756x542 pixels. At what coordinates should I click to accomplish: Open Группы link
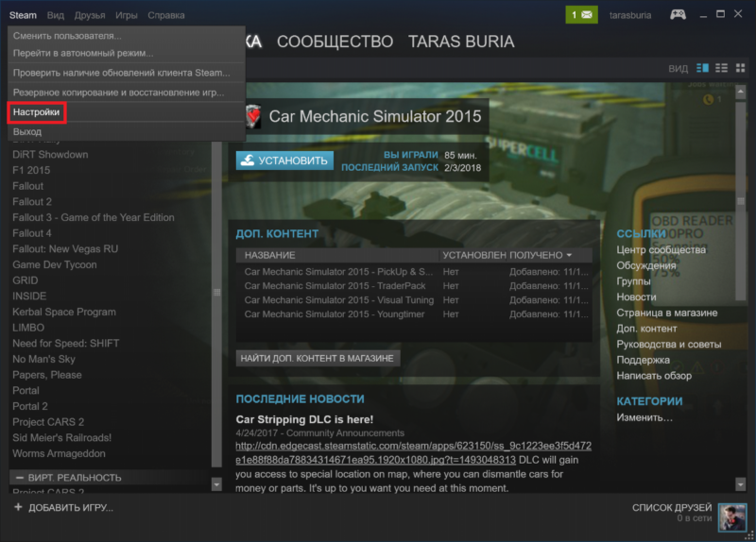point(633,281)
